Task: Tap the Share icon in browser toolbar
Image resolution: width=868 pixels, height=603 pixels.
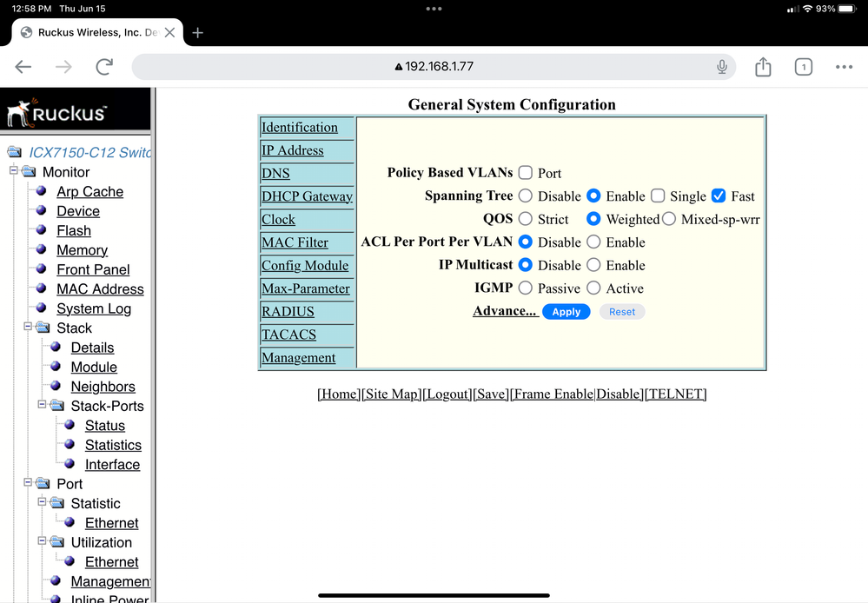Action: (763, 67)
